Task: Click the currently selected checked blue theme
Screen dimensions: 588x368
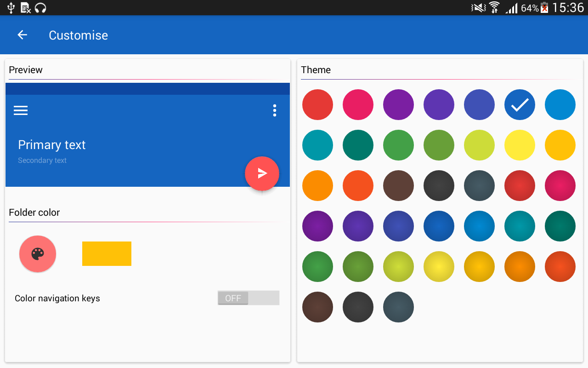Action: point(520,104)
